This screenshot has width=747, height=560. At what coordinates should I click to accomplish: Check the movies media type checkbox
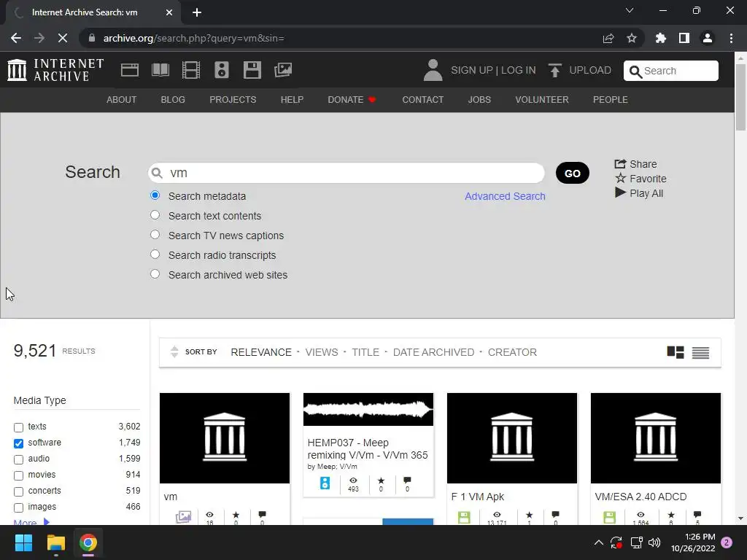click(18, 475)
